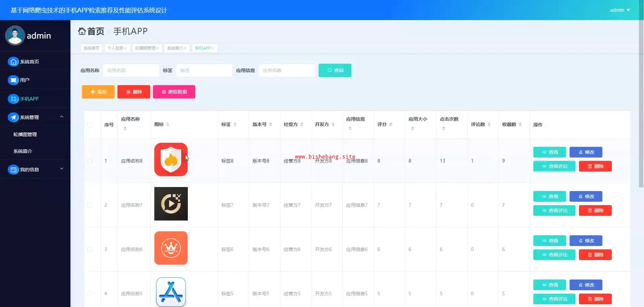Click the admin avatar picture
This screenshot has width=644, height=307.
[15, 35]
